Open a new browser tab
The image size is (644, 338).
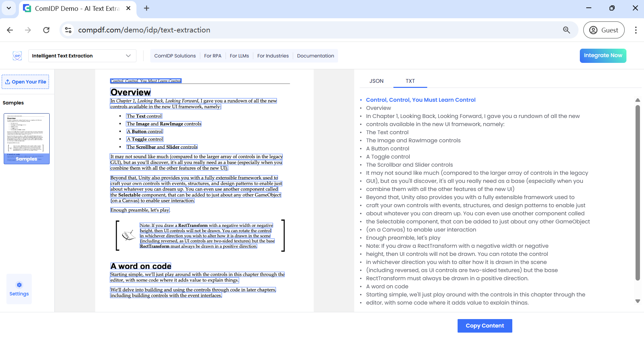[147, 8]
